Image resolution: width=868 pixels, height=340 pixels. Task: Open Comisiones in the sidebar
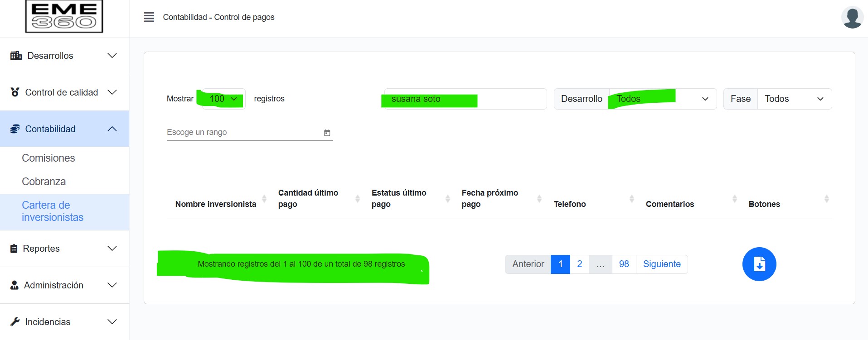pos(48,158)
